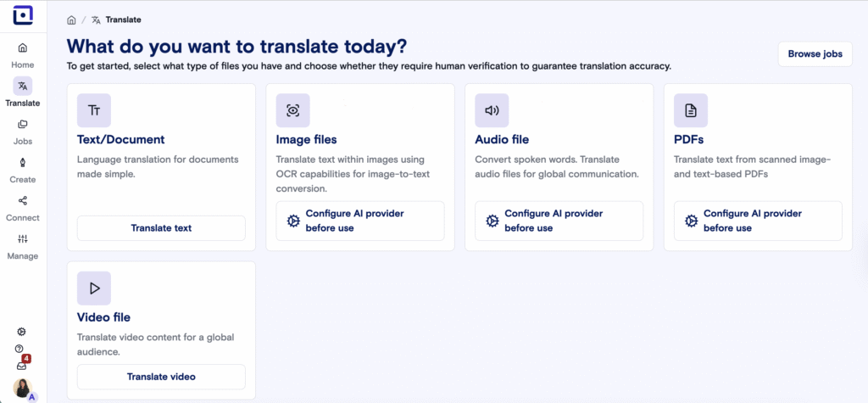Open inbox with 4 notifications
This screenshot has height=403, width=868.
(20, 366)
